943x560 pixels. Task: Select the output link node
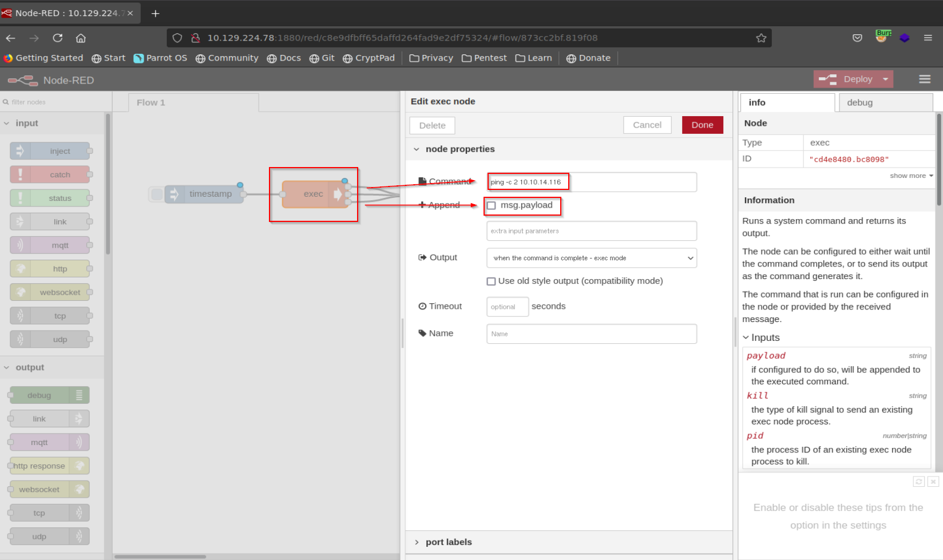coord(50,419)
